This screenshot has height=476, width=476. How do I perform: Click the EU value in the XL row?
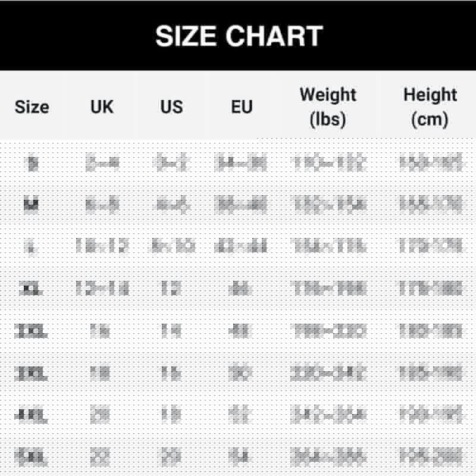click(x=242, y=289)
